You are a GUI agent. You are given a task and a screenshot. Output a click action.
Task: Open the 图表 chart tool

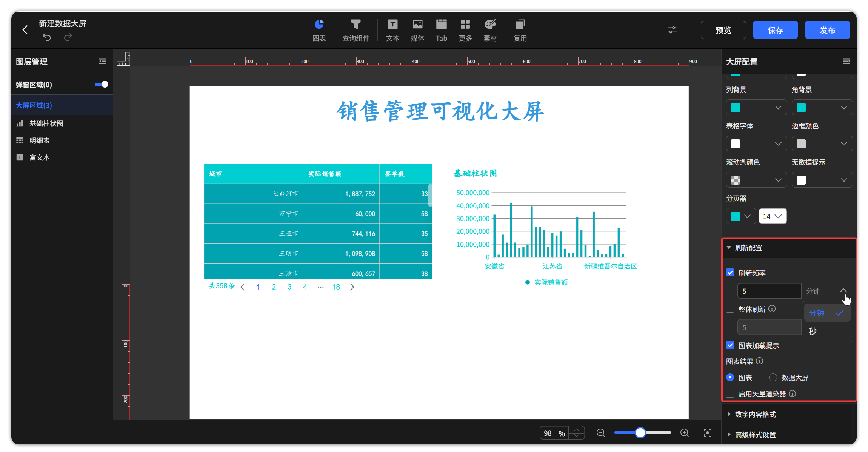(x=319, y=30)
